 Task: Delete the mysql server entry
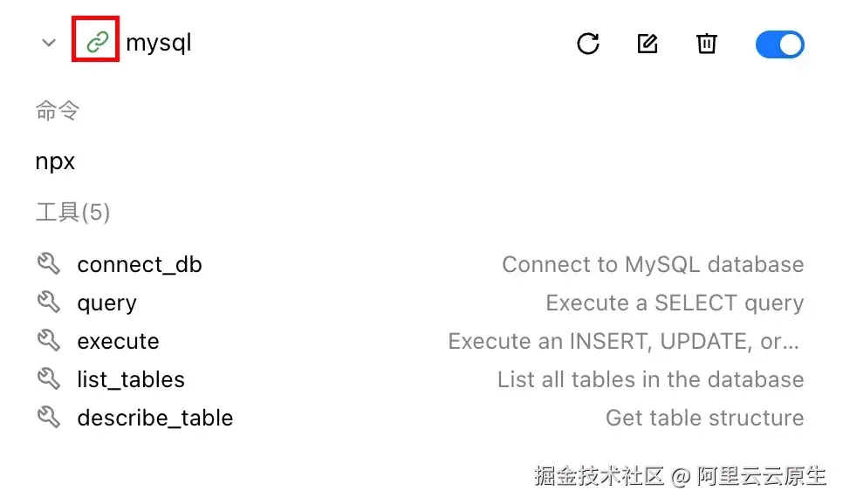click(707, 44)
